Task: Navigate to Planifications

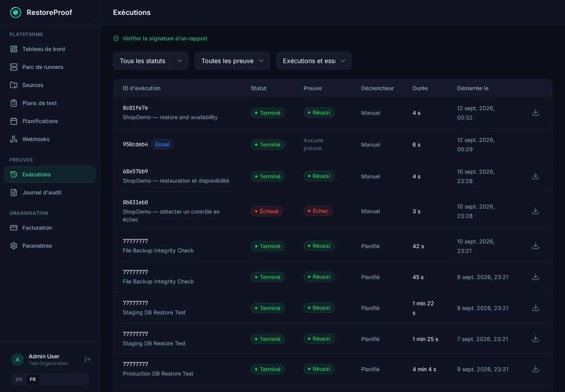Action: pos(50,121)
